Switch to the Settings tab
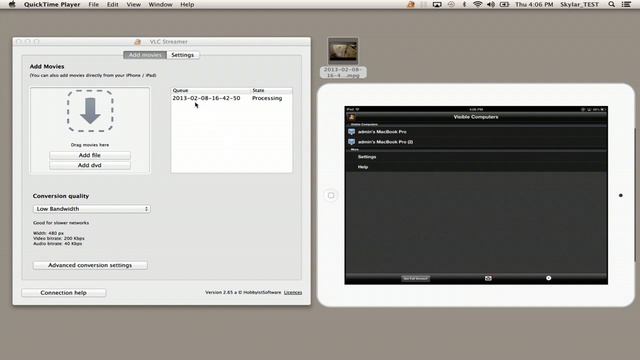This screenshot has height=360, width=640. (x=182, y=55)
